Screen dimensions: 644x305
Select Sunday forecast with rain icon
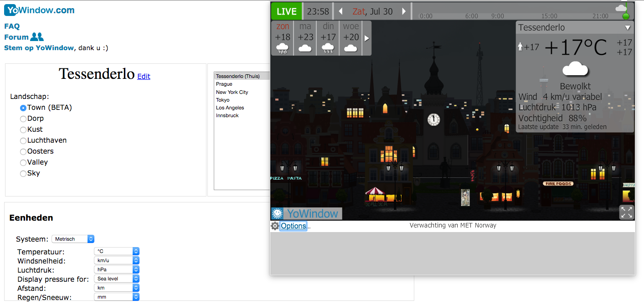tap(283, 38)
